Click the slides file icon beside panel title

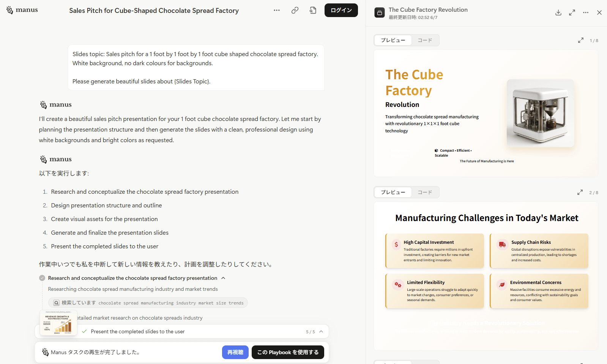coord(380,13)
